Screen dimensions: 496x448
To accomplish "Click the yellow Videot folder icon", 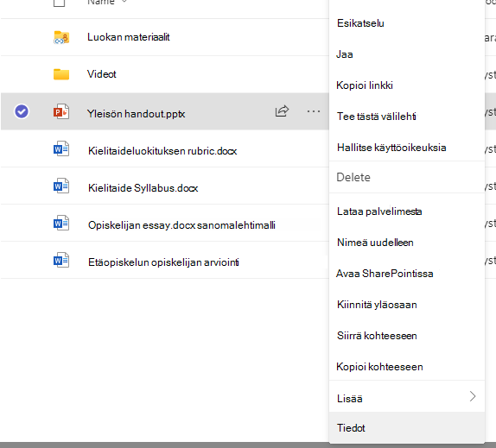I will tap(61, 74).
